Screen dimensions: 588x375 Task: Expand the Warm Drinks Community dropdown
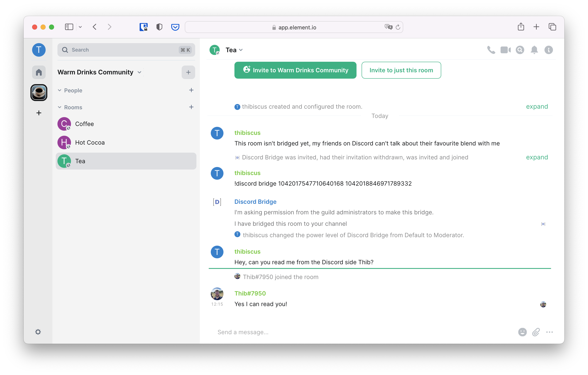(x=140, y=72)
